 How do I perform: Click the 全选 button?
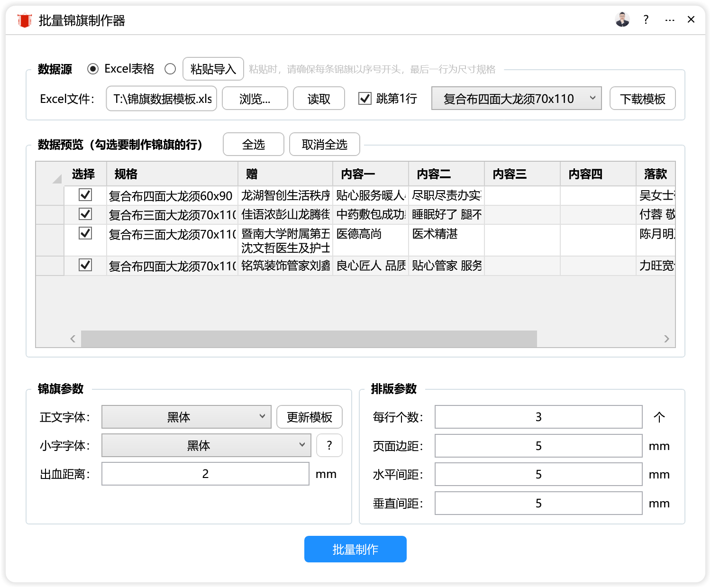[254, 144]
